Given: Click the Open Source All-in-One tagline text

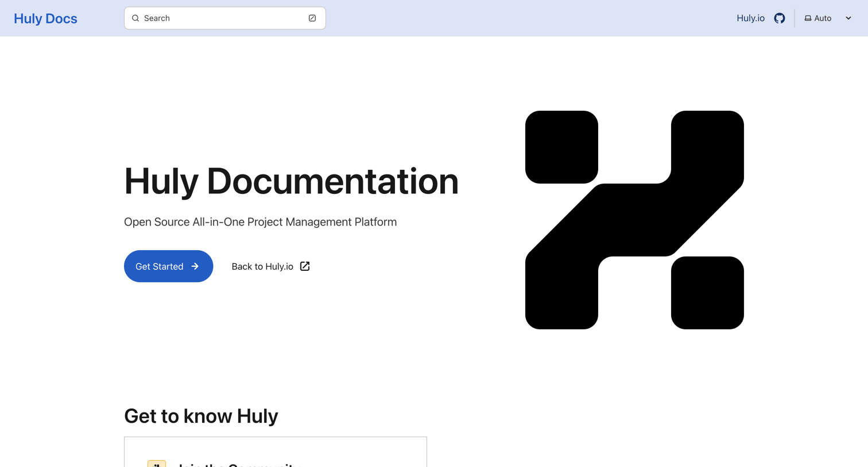Looking at the screenshot, I should pyautogui.click(x=260, y=222).
